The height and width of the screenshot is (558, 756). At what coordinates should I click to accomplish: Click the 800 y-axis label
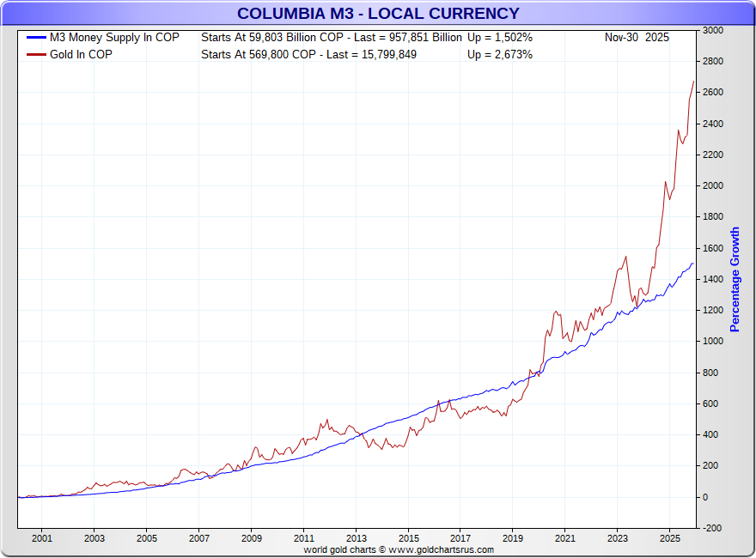[x=710, y=373]
